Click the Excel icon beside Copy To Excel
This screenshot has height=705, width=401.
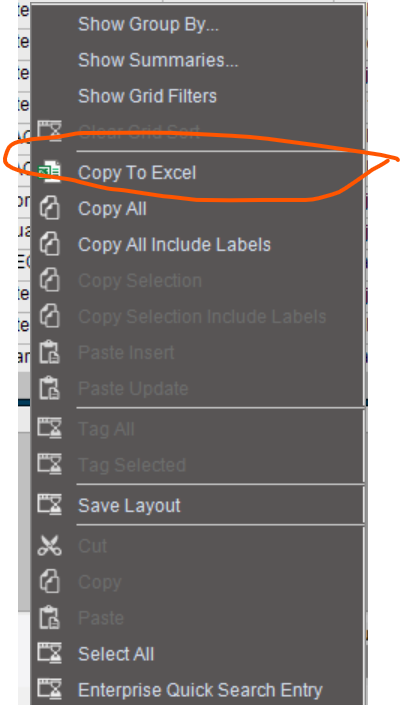tap(49, 173)
